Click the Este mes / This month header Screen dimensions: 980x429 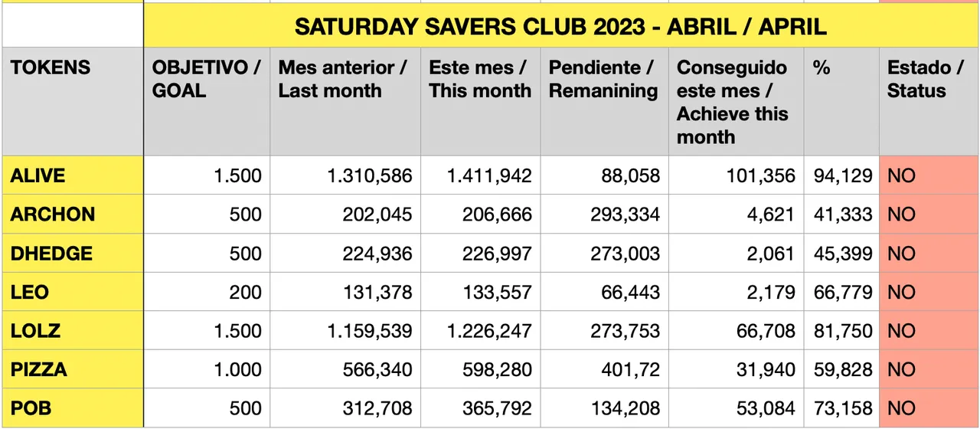[x=480, y=102]
